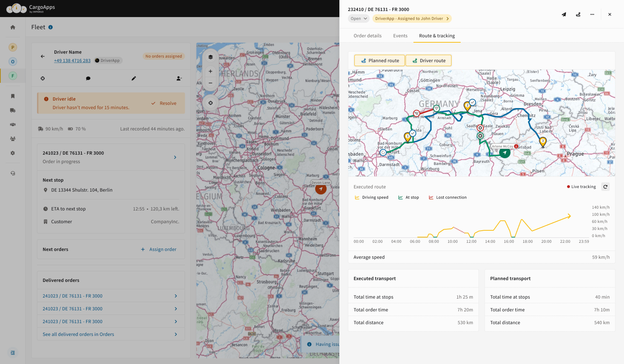
Task: Expand the order in progress chevron
Action: coord(175,157)
